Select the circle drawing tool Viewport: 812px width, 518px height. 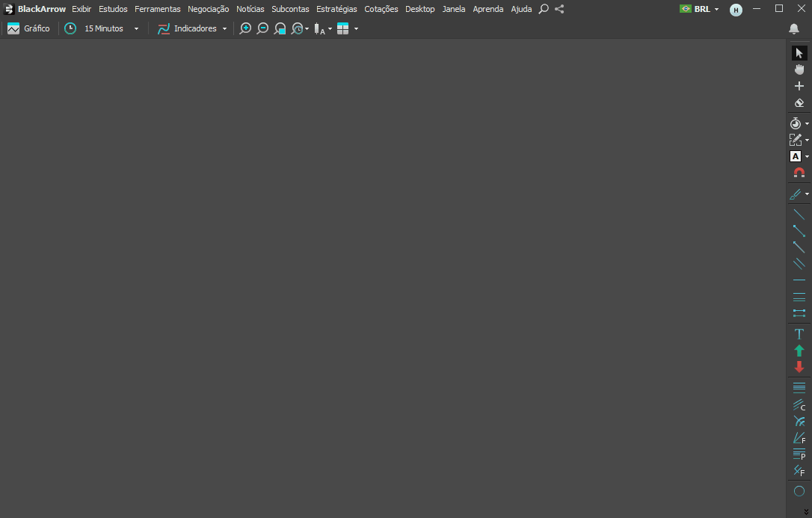(799, 491)
